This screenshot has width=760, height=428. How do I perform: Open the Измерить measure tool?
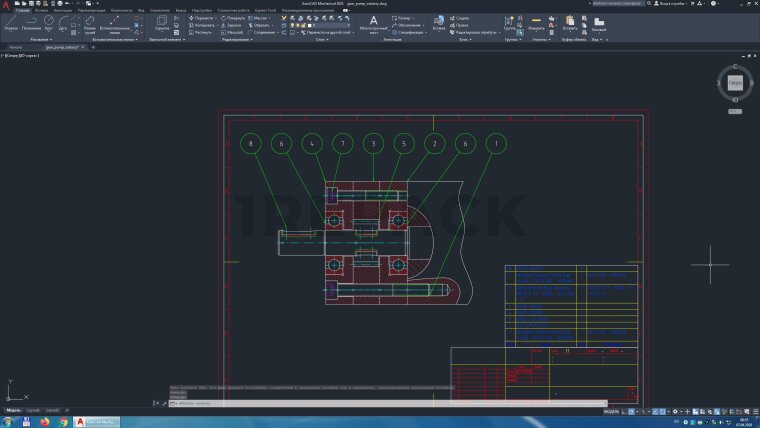[537, 22]
